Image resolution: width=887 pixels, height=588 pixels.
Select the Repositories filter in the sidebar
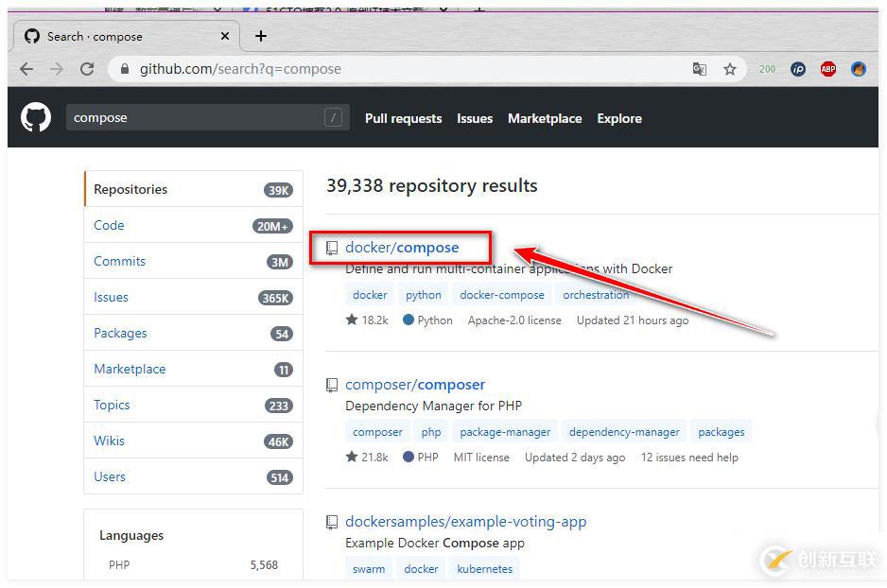(x=194, y=189)
